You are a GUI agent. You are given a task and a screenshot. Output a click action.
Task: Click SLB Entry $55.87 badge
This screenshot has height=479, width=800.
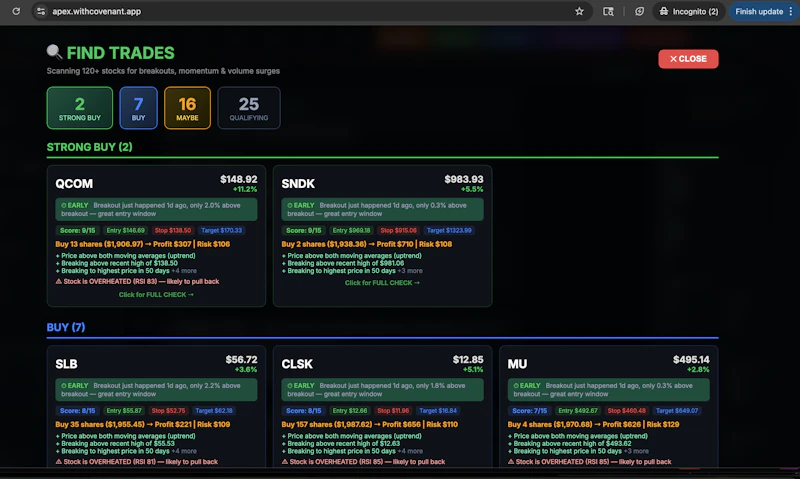124,411
